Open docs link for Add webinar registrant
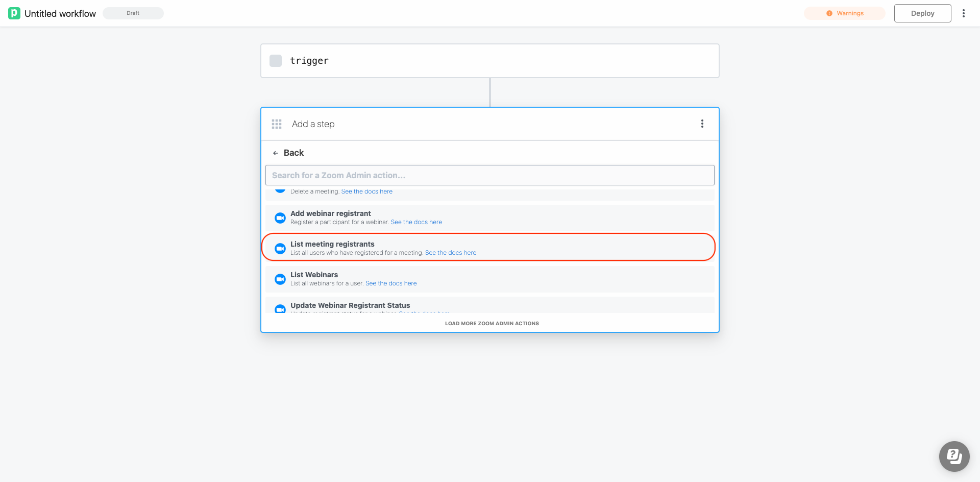 tap(416, 222)
